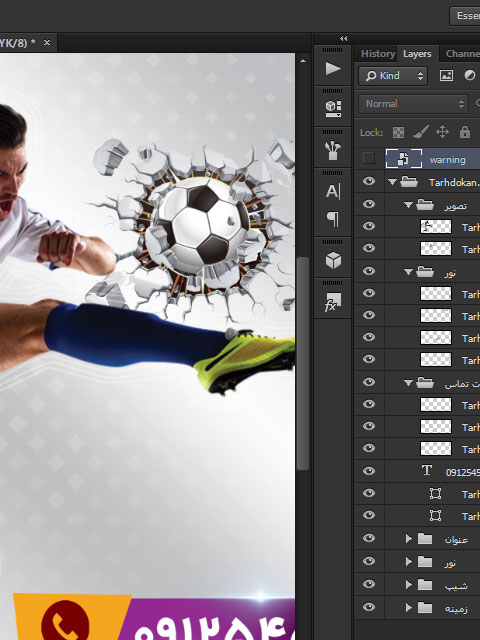The height and width of the screenshot is (640, 480).
Task: Select the تصویر group folder icon
Action: click(424, 204)
